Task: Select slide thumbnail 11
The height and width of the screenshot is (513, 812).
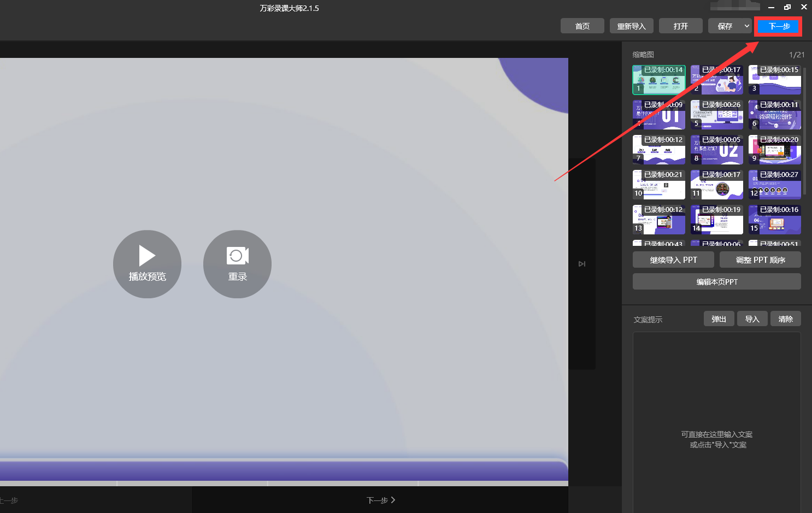Action: coord(717,185)
